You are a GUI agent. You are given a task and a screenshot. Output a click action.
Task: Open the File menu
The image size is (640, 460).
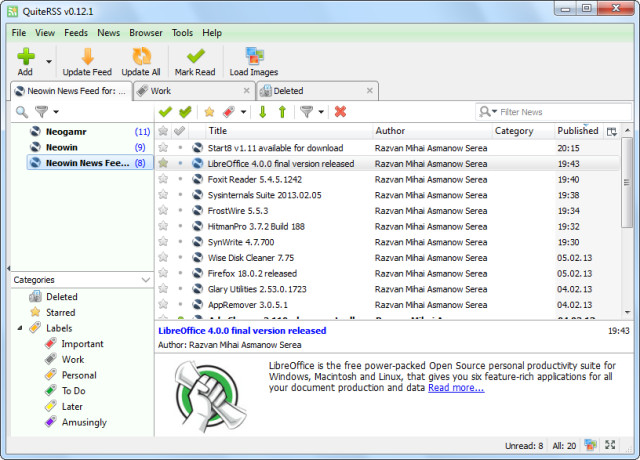pos(19,33)
